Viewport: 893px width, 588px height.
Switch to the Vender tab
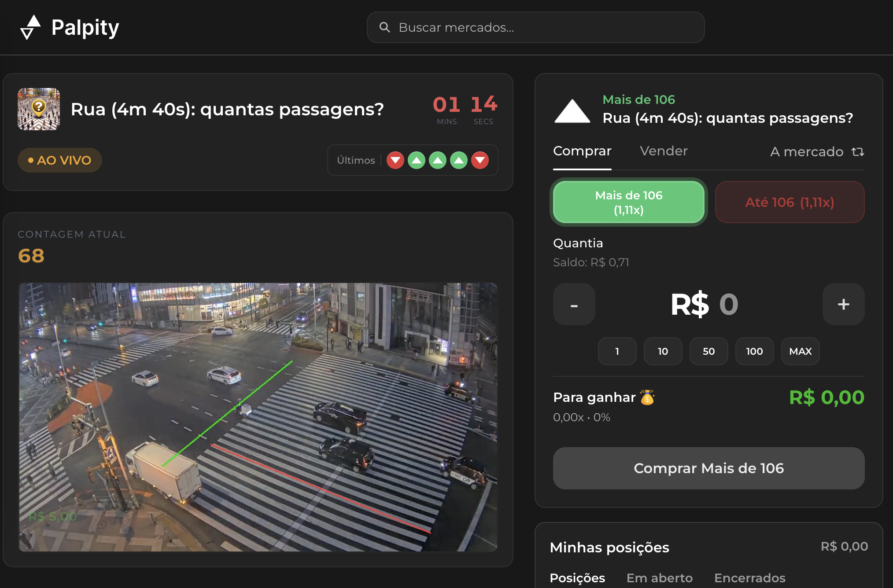point(664,151)
